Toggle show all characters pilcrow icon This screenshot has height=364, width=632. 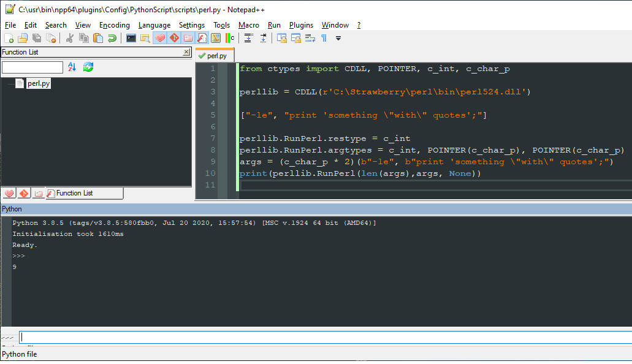(x=324, y=38)
